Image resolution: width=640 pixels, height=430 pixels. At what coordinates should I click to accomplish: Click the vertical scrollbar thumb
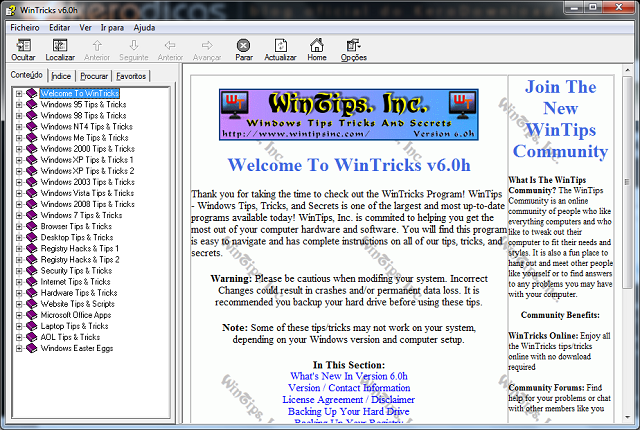tap(627, 182)
